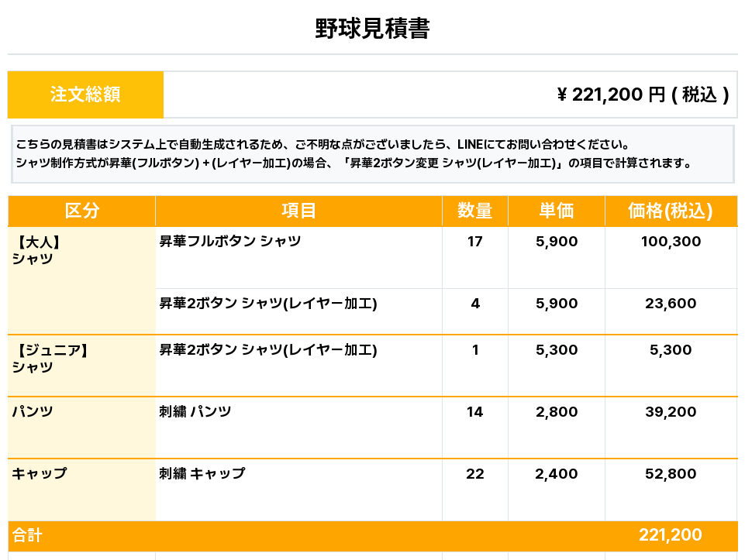Click the quantity 17 cell

[x=474, y=242]
